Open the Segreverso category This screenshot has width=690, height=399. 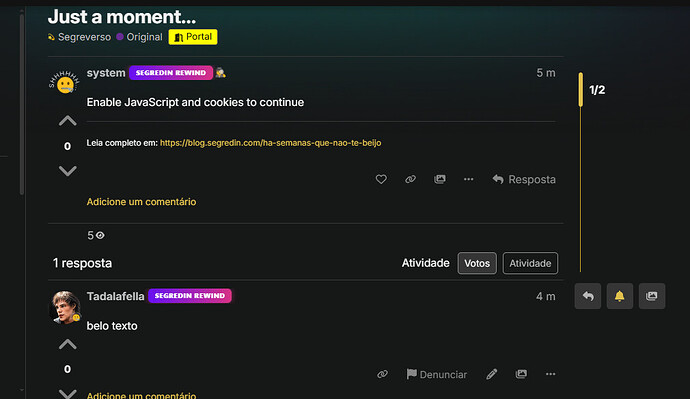tap(80, 37)
